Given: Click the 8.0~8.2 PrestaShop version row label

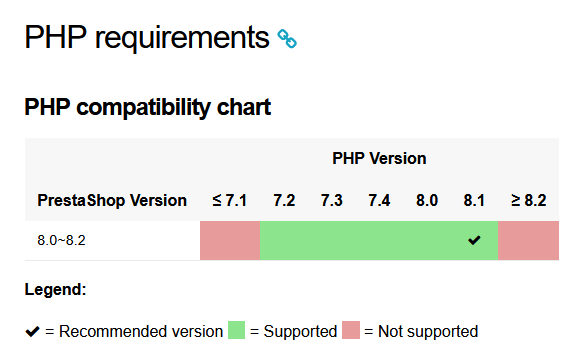Looking at the screenshot, I should tap(61, 240).
